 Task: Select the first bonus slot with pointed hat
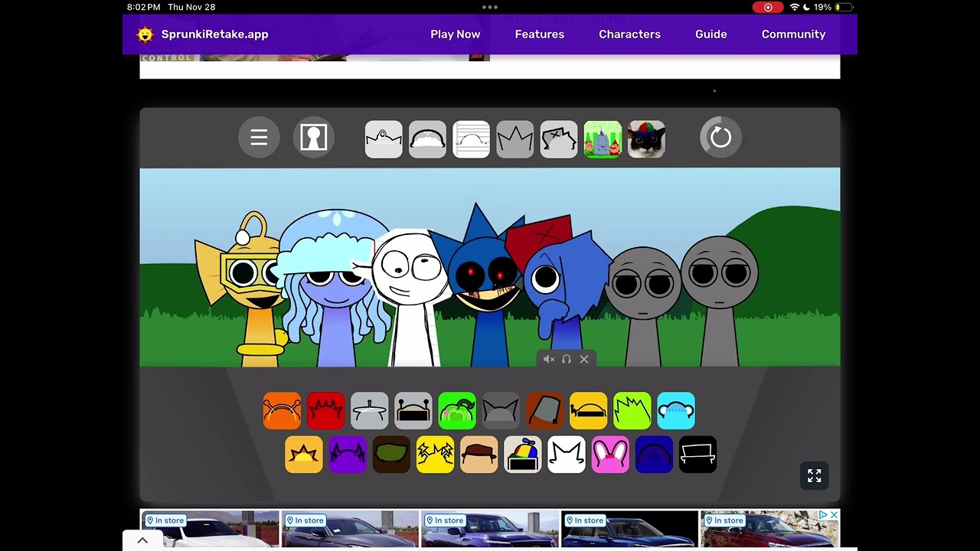tap(384, 139)
